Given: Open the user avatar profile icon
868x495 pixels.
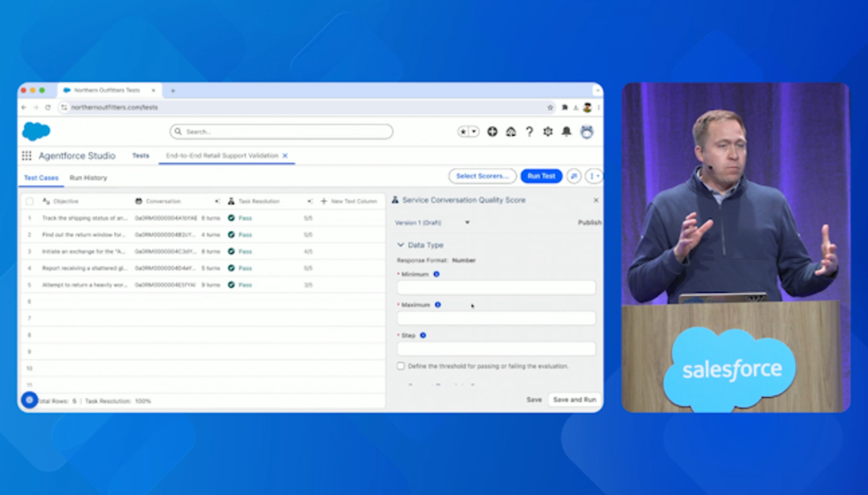Looking at the screenshot, I should [587, 131].
